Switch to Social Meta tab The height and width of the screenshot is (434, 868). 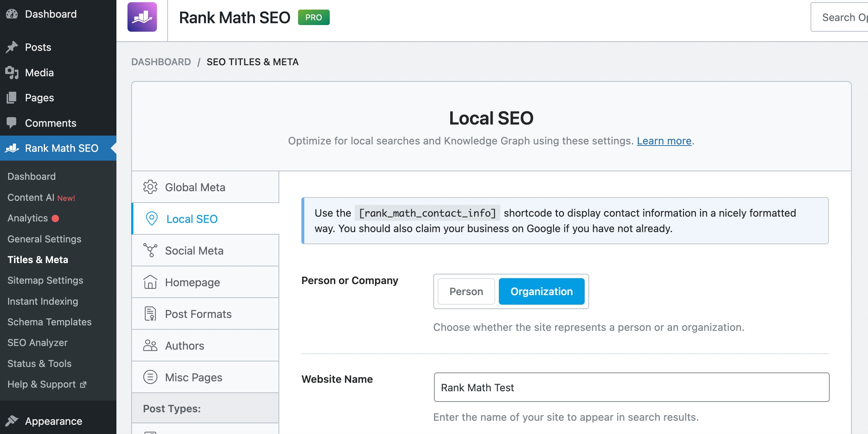pos(205,251)
